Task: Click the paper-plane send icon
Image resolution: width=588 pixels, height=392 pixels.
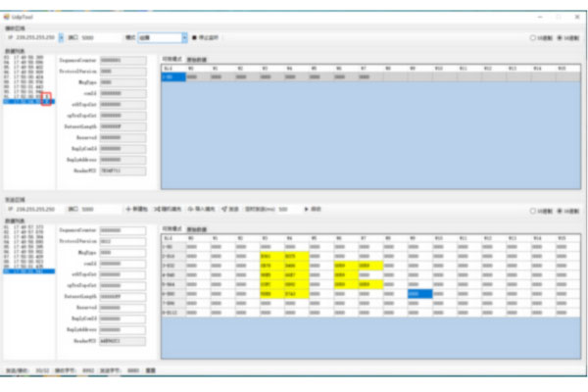Action: coord(224,209)
